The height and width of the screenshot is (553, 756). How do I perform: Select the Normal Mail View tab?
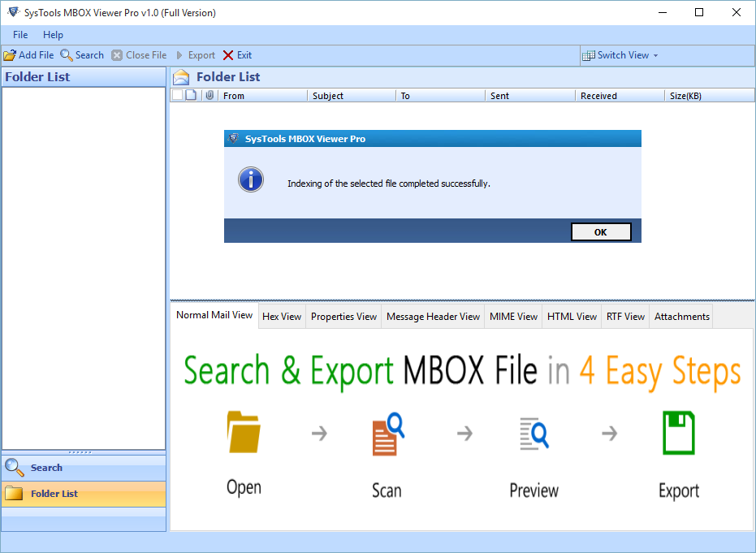(214, 315)
